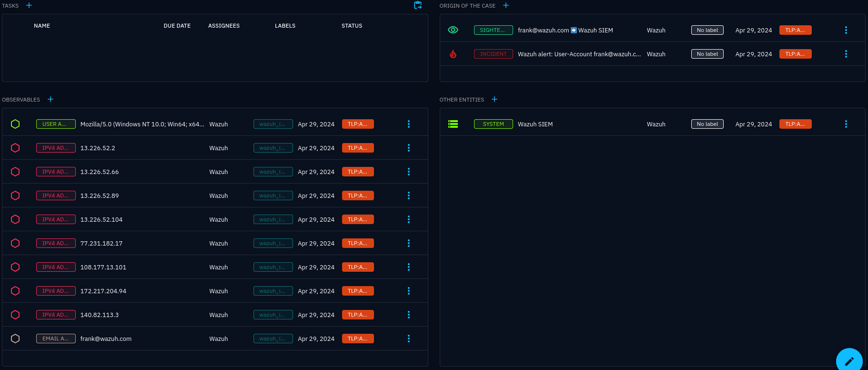The image size is (868, 370).
Task: Open observable 108.177.13.101
Action: 103,267
